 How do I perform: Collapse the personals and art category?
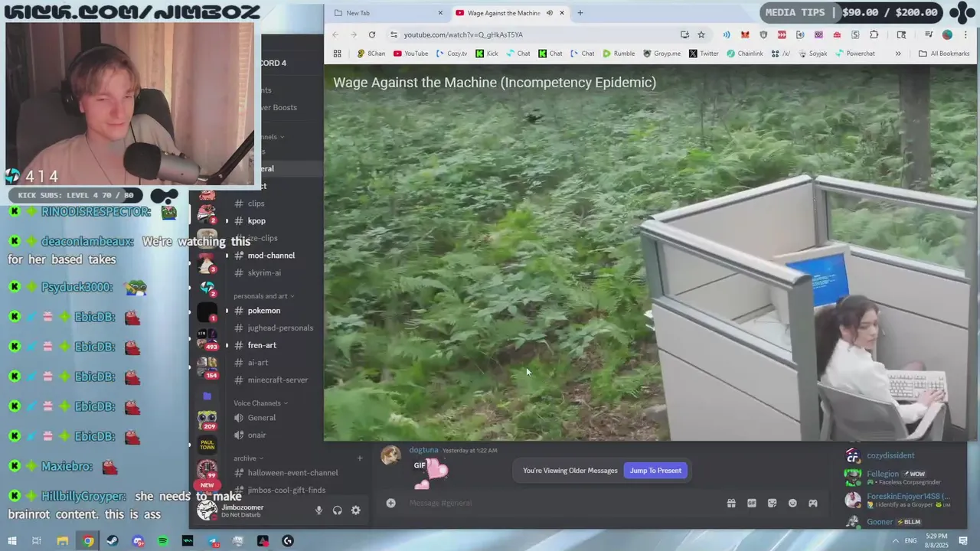tap(263, 296)
